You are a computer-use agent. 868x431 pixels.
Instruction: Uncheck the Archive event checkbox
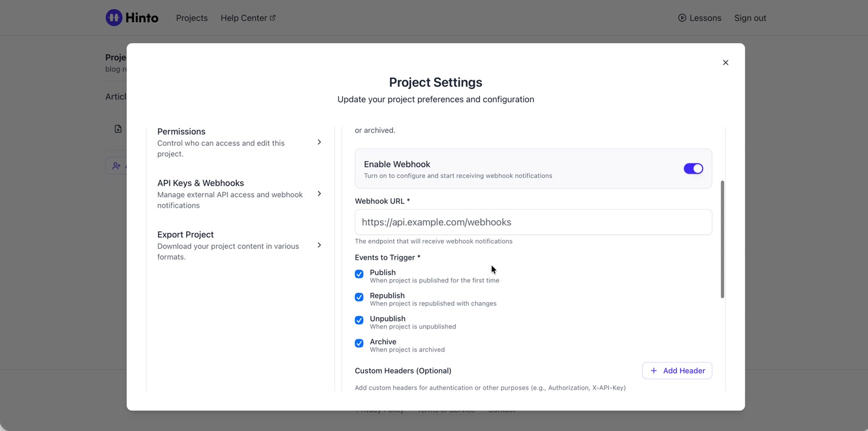(359, 344)
